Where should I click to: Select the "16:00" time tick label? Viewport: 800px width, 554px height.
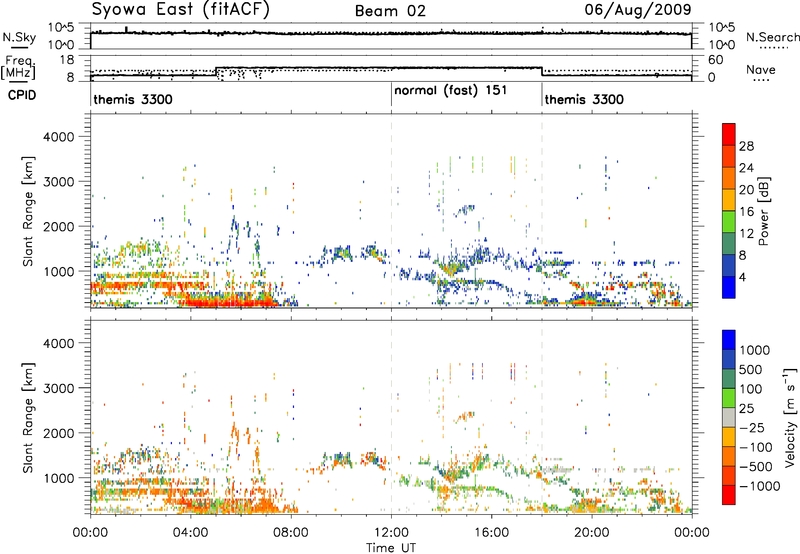point(491,533)
